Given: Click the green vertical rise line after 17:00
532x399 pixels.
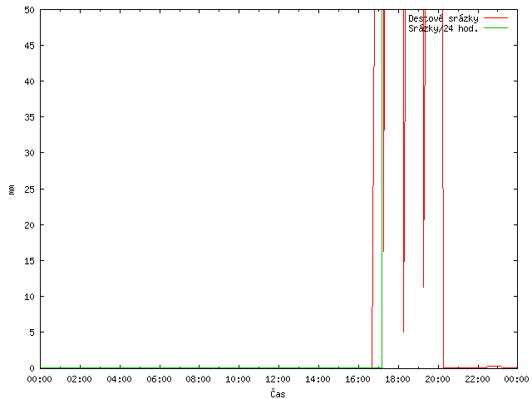Looking at the screenshot, I should coord(382,189).
